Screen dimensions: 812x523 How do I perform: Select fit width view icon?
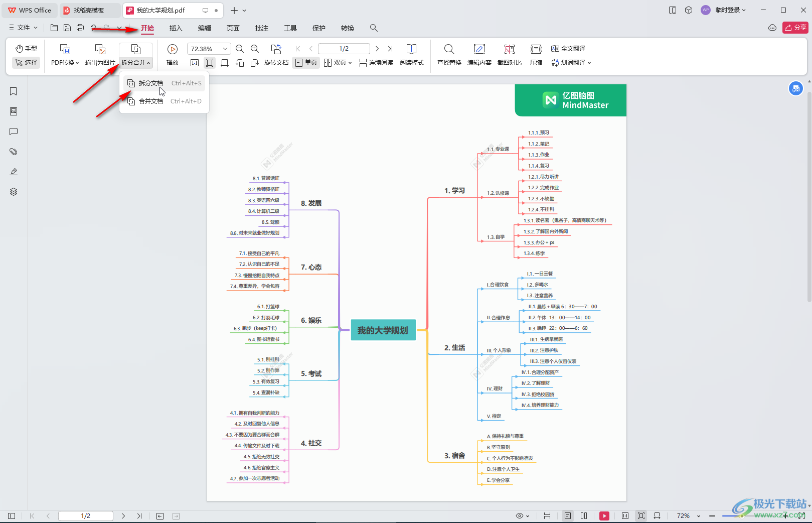(225, 63)
